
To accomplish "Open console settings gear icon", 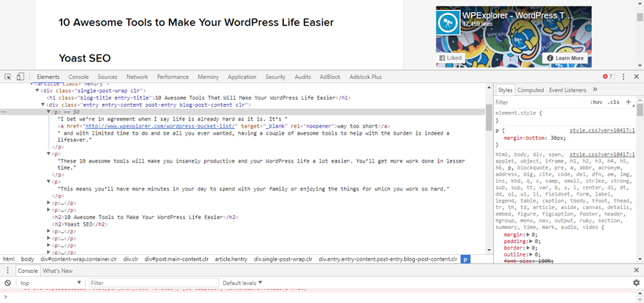I will pos(636,283).
